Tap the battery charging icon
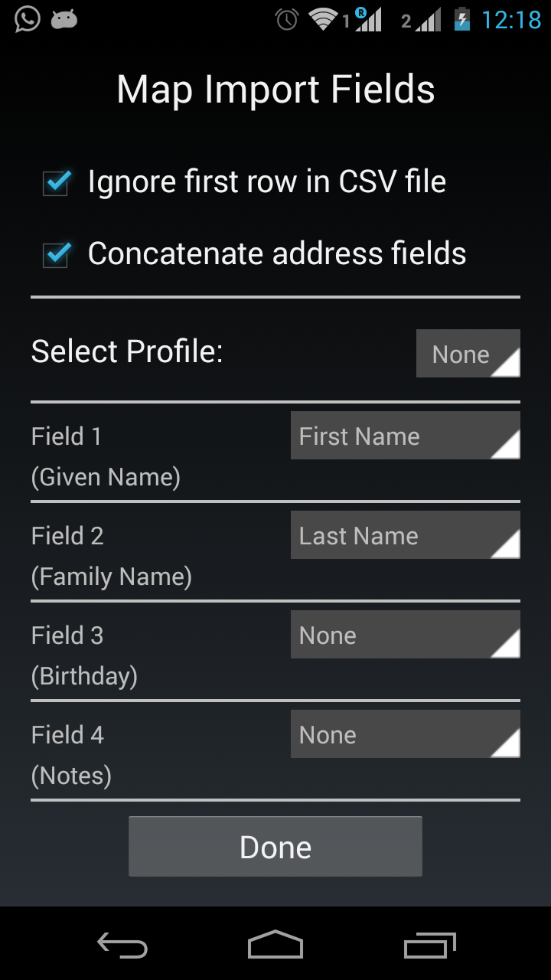This screenshot has height=980, width=551. click(x=461, y=19)
